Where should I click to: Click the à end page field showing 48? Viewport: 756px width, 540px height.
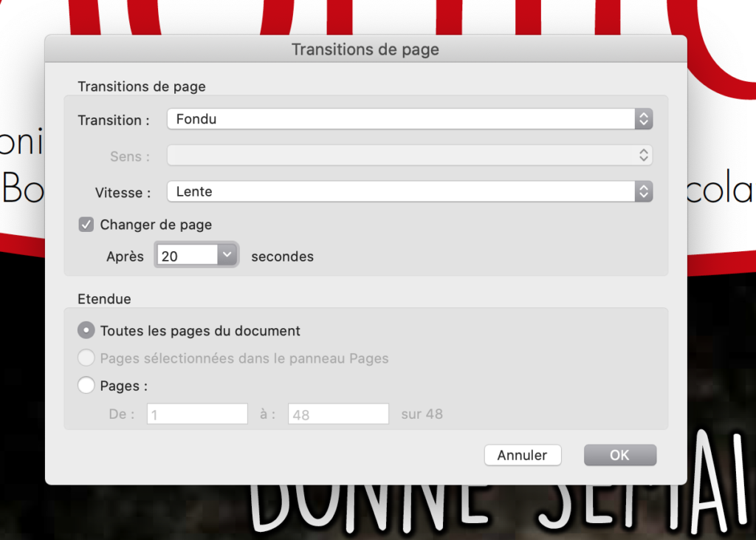(338, 414)
